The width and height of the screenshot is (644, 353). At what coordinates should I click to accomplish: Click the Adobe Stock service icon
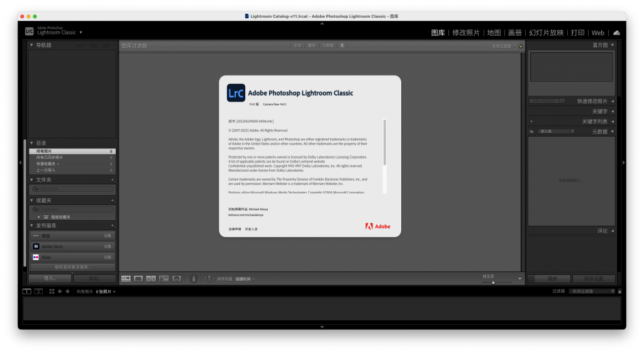click(x=36, y=247)
